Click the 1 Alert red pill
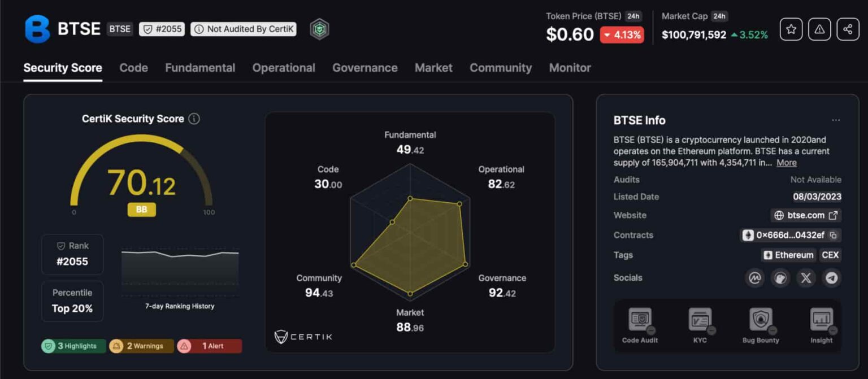The height and width of the screenshot is (379, 868). click(x=210, y=346)
